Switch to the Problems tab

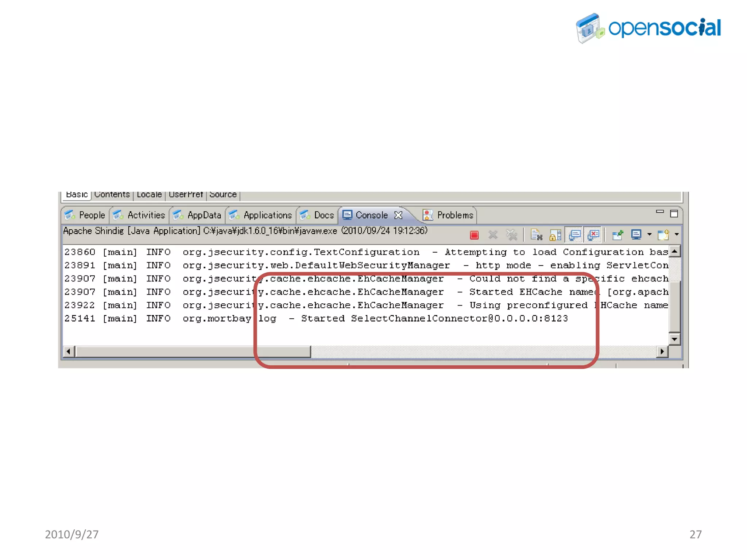tap(449, 215)
